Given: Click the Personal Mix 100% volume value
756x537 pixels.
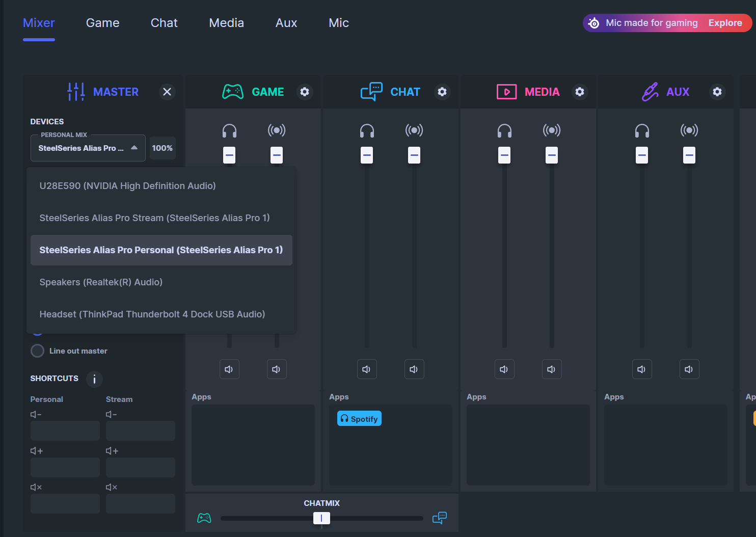Looking at the screenshot, I should pyautogui.click(x=163, y=148).
